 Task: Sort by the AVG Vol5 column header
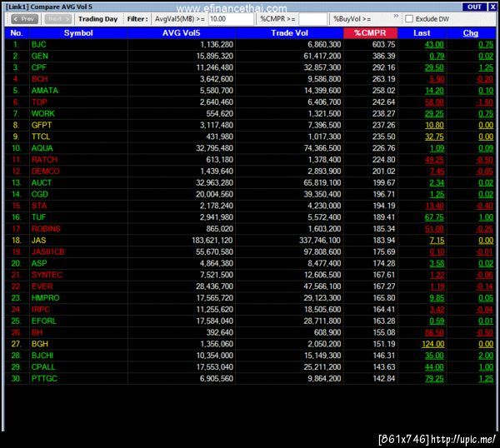coord(182,33)
